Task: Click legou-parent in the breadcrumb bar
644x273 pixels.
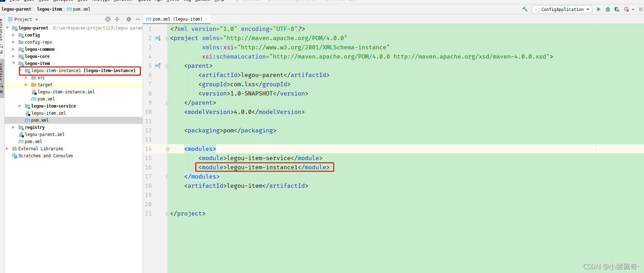Action: click(x=16, y=9)
